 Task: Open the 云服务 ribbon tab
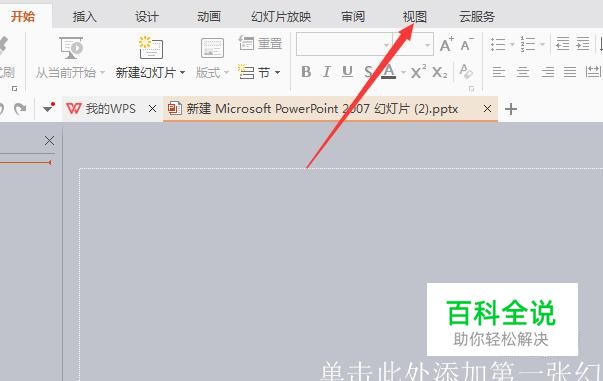click(477, 17)
